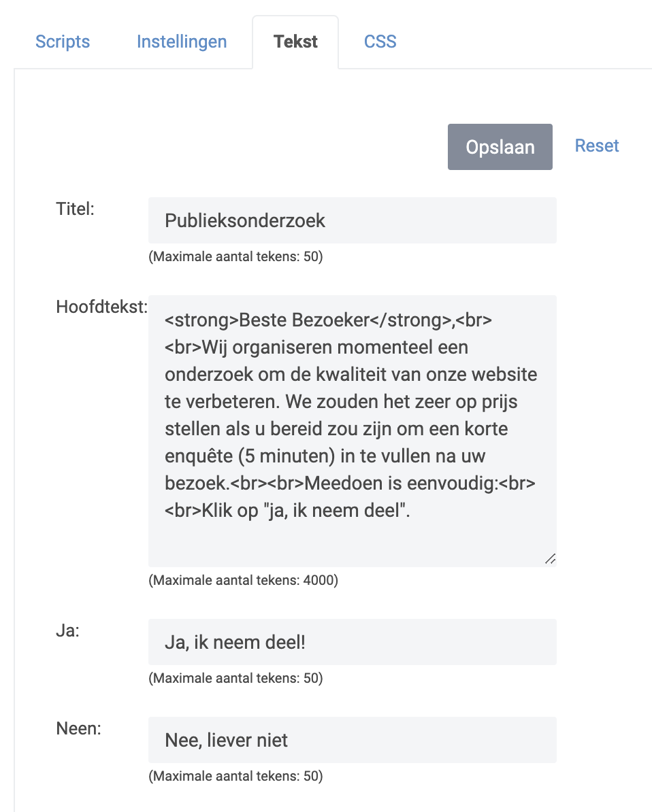Viewport: 652px width, 812px height.
Task: Click the word Publieksonderzoek in title field
Action: point(244,220)
